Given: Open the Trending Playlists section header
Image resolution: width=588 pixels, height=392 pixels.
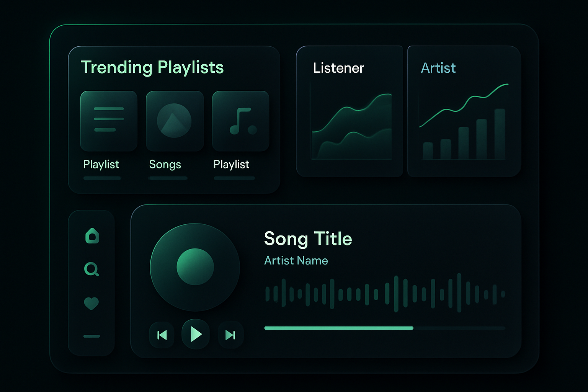Looking at the screenshot, I should tap(152, 67).
